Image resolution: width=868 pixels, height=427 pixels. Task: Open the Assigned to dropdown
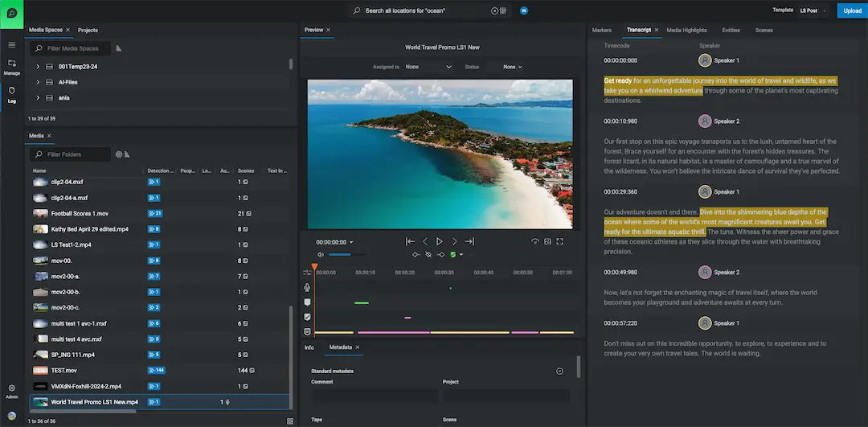click(x=429, y=67)
